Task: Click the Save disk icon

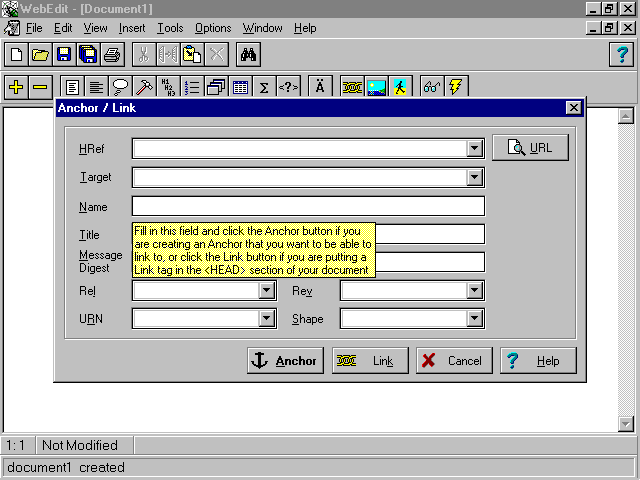Action: tap(64, 54)
